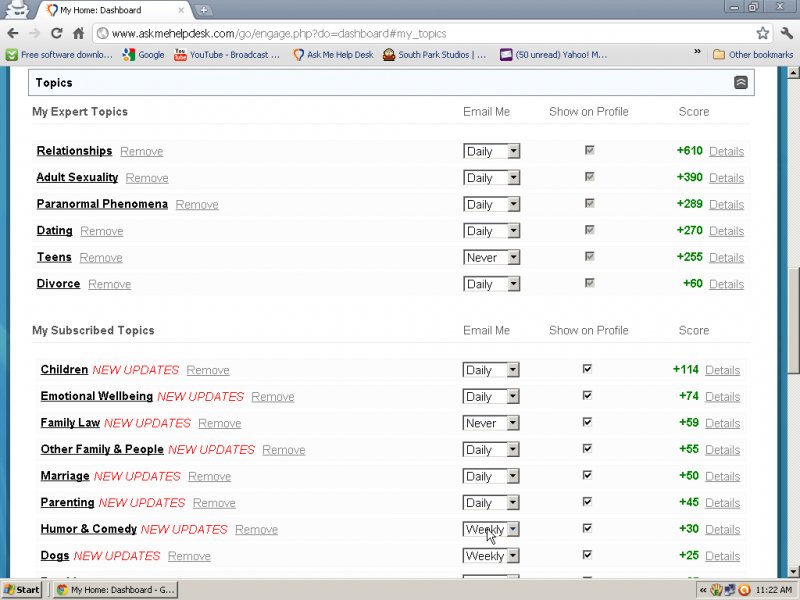View score Details for Paranormal Phenomena
This screenshot has width=800, height=600.
(726, 204)
